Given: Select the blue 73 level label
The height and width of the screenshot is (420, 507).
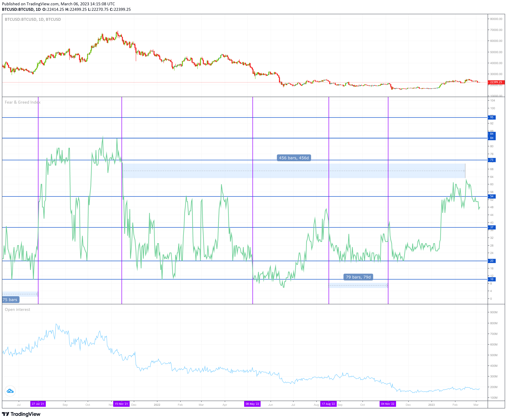Looking at the screenshot, I should click(x=492, y=160).
